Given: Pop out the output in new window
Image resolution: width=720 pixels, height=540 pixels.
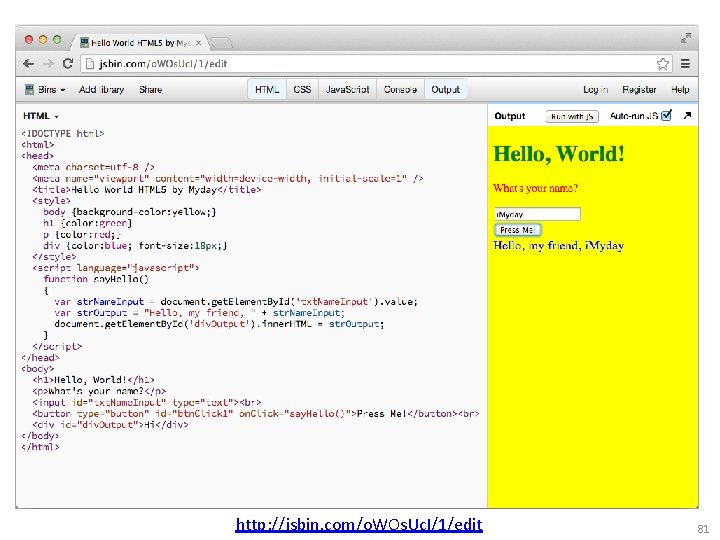Looking at the screenshot, I should [x=687, y=115].
